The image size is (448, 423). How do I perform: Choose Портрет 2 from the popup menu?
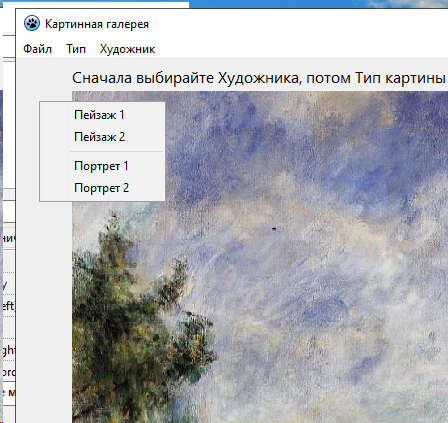click(x=102, y=188)
